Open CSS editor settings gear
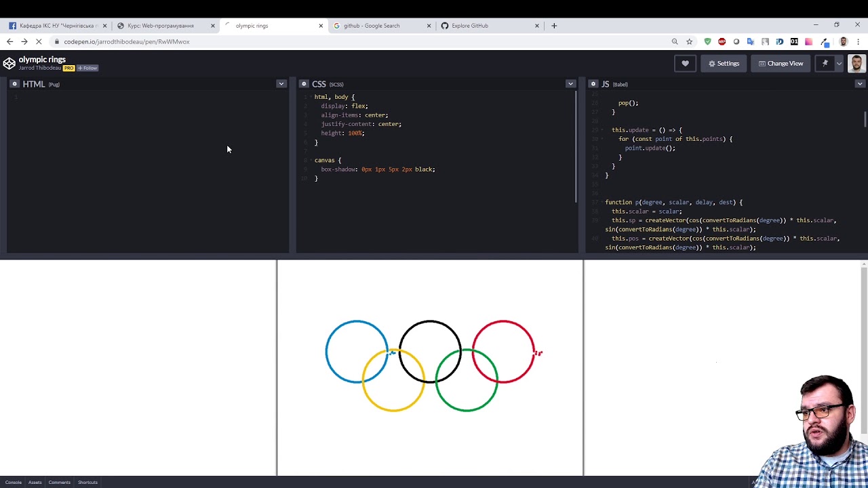This screenshot has width=868, height=488. point(304,84)
